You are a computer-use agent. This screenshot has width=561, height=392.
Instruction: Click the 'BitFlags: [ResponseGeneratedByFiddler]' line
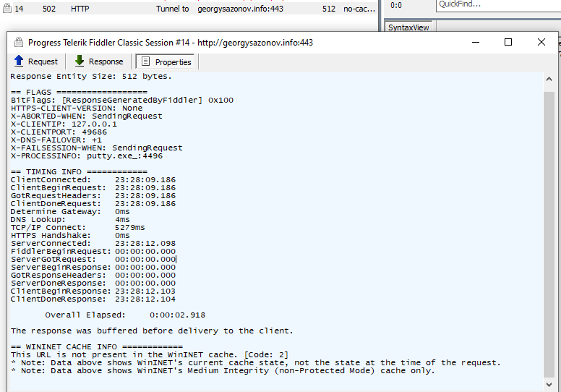(x=122, y=101)
